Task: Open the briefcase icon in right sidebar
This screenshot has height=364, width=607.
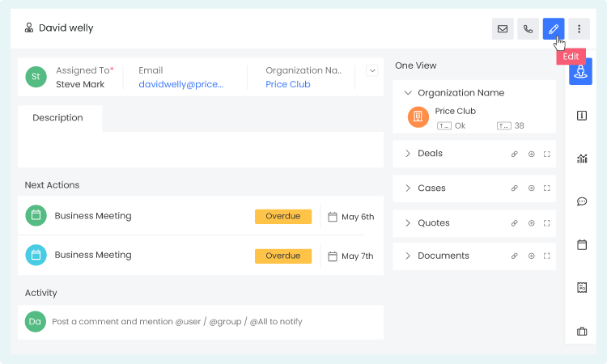Action: pos(581,331)
